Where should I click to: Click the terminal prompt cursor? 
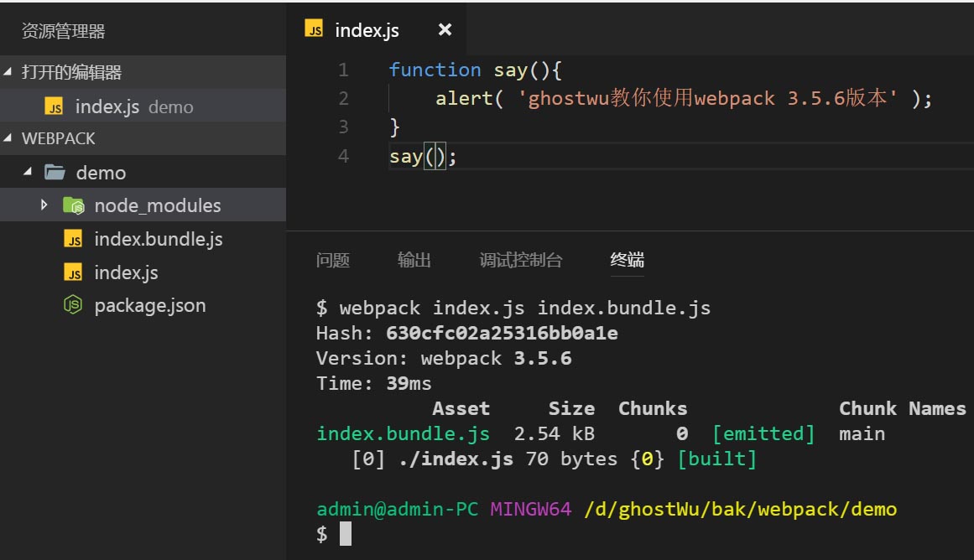tap(346, 534)
